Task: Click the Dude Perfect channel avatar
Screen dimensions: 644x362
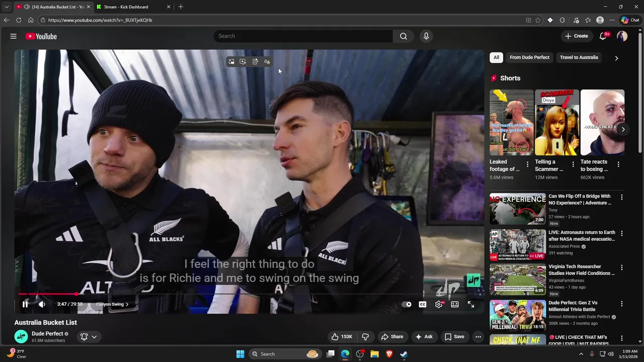Action: [x=21, y=337]
